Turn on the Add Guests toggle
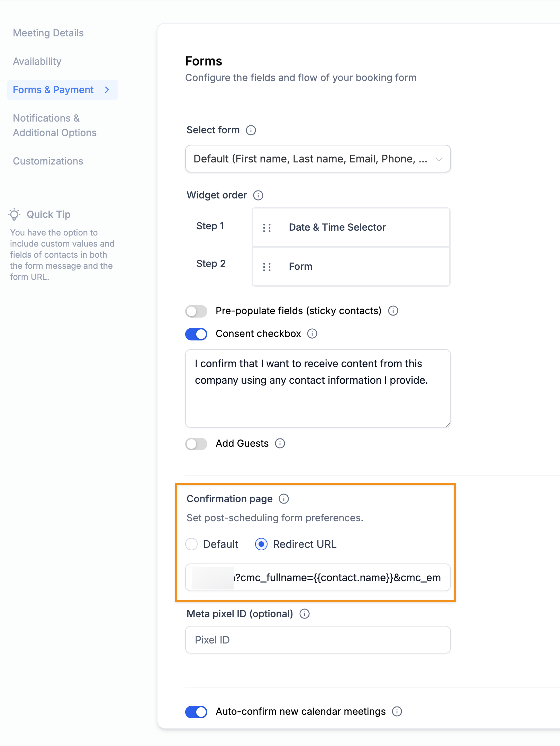Viewport: 560px width, 746px height. (x=196, y=444)
